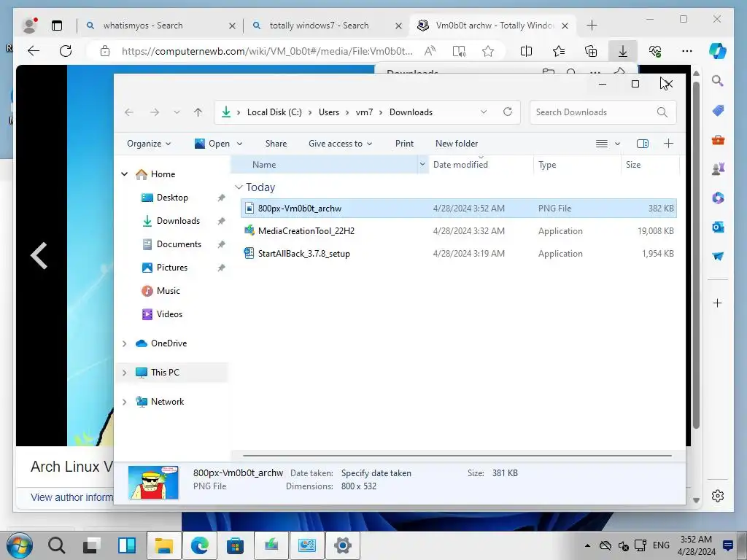Open Edge browser essentials heart icon
This screenshot has width=747, height=560.
coord(655,51)
